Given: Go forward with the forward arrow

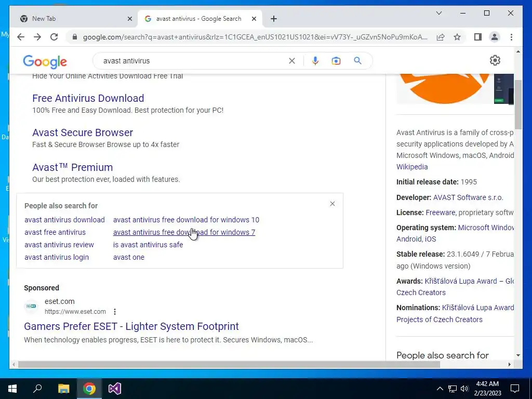Looking at the screenshot, I should click(x=37, y=37).
